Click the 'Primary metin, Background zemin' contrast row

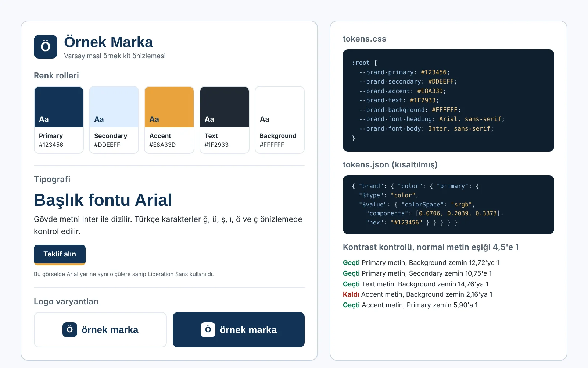[x=421, y=263]
